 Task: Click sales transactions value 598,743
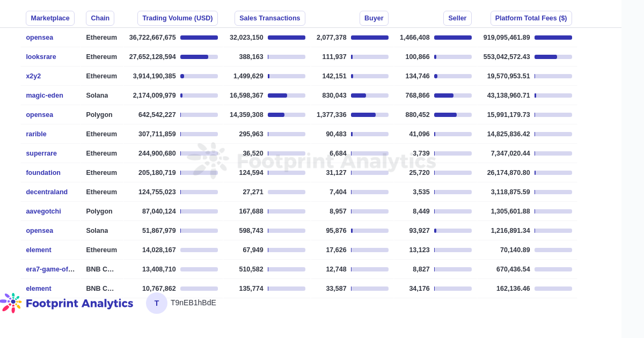click(251, 231)
